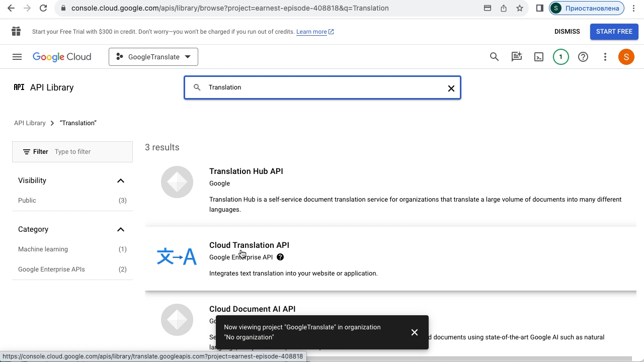The image size is (644, 362).
Task: Click the API Library breadcrumb link
Action: coord(30,123)
